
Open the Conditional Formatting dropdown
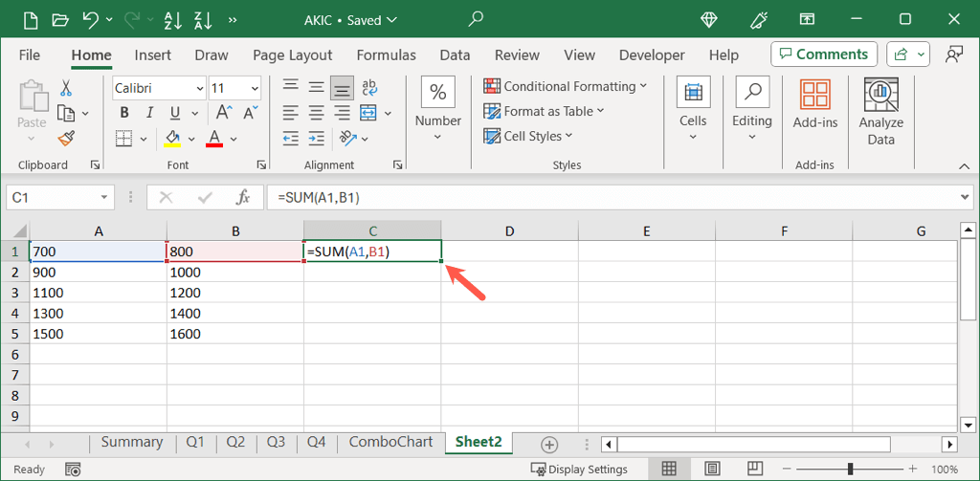[x=565, y=86]
